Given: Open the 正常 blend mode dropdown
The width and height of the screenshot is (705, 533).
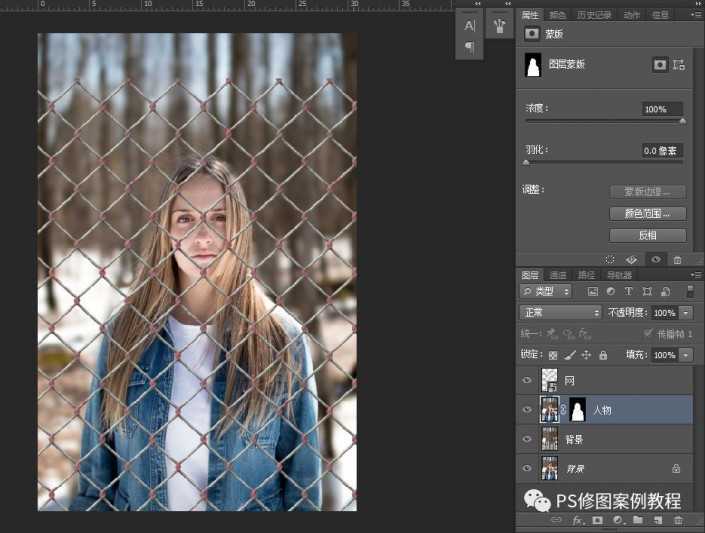Looking at the screenshot, I should (x=561, y=313).
